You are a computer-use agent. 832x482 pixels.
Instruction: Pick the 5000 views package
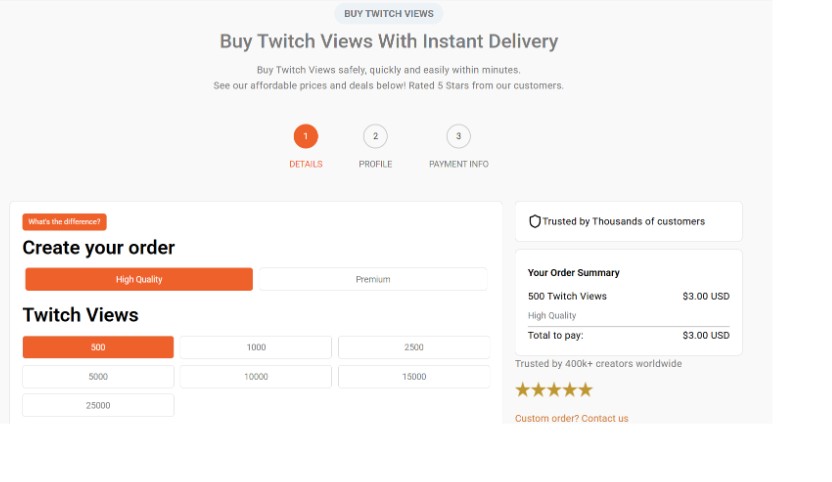click(98, 377)
